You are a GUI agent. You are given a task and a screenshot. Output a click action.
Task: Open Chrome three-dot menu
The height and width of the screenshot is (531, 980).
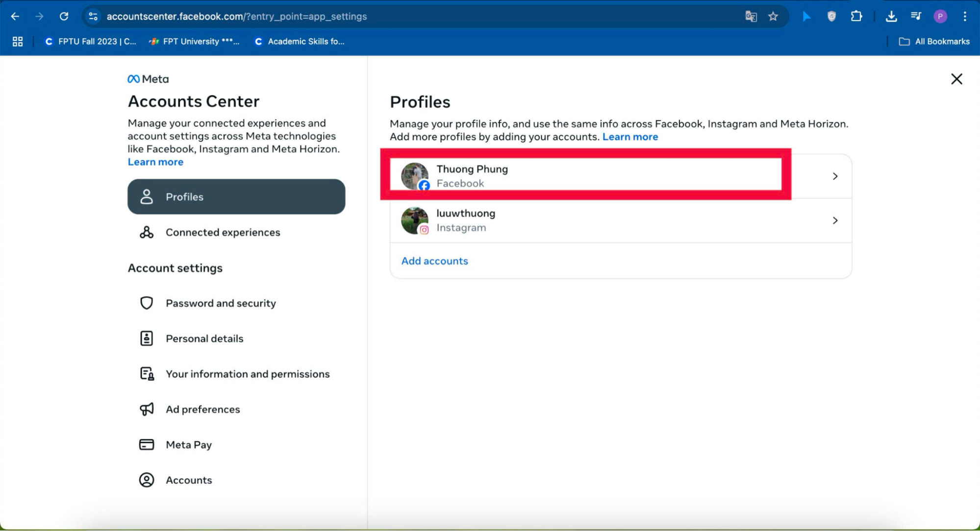click(964, 16)
